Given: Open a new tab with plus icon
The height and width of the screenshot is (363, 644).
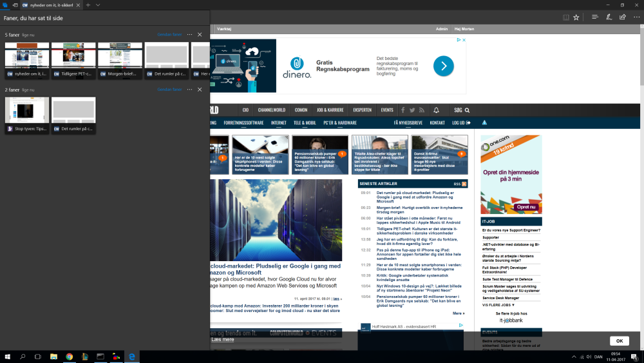Looking at the screenshot, I should pos(88,5).
